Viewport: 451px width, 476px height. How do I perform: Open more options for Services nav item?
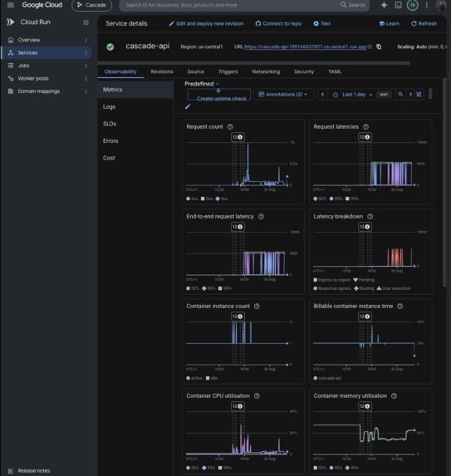[x=86, y=53]
